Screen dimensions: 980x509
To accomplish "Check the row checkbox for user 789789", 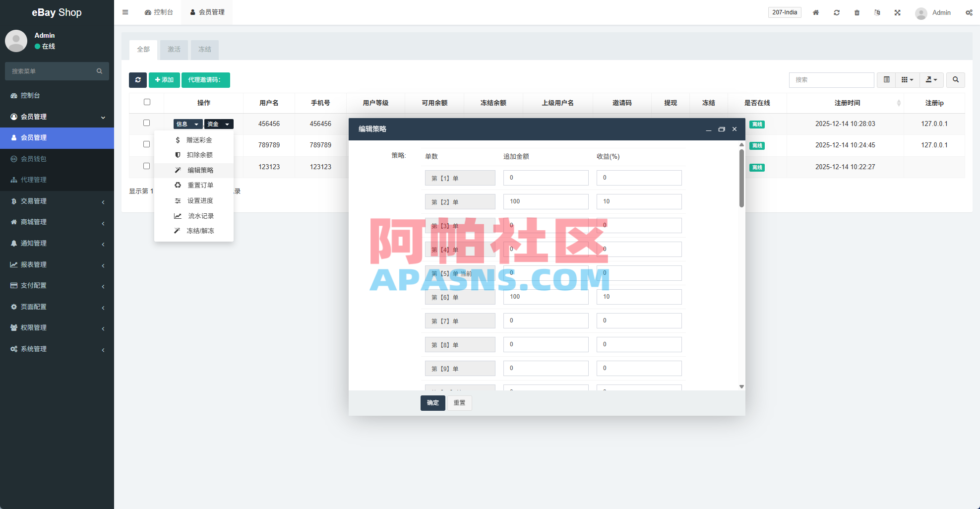I will point(146,144).
